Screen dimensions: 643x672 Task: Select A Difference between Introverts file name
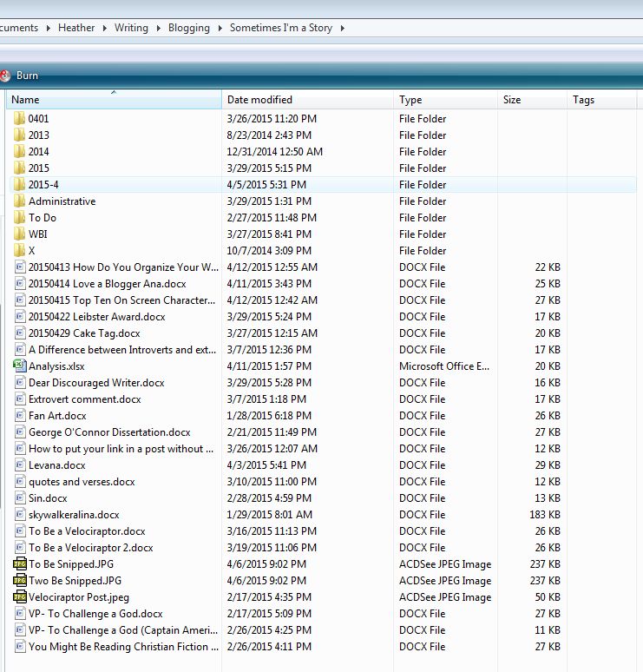(122, 350)
